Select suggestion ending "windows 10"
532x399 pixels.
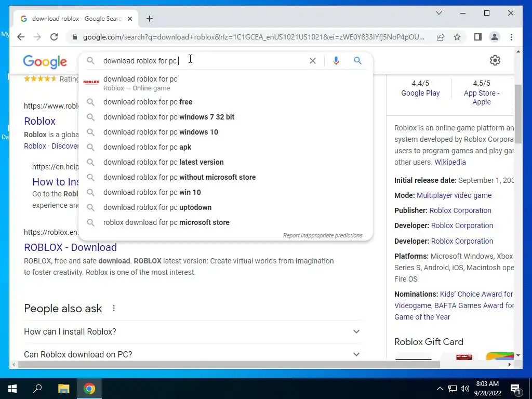(x=225, y=132)
